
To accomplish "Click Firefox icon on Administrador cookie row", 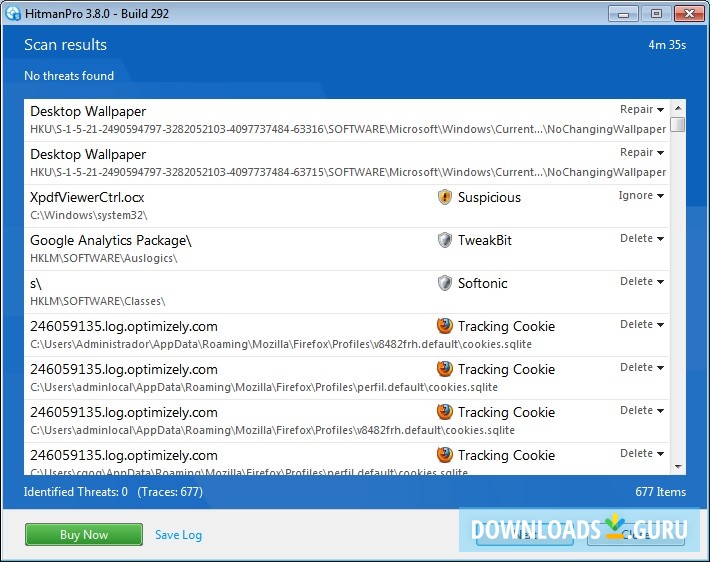I will coord(445,326).
